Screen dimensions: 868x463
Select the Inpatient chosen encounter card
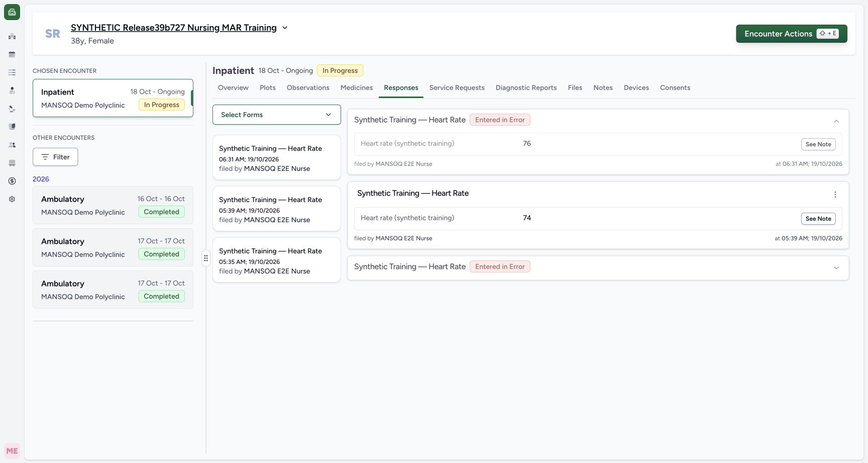(x=113, y=98)
